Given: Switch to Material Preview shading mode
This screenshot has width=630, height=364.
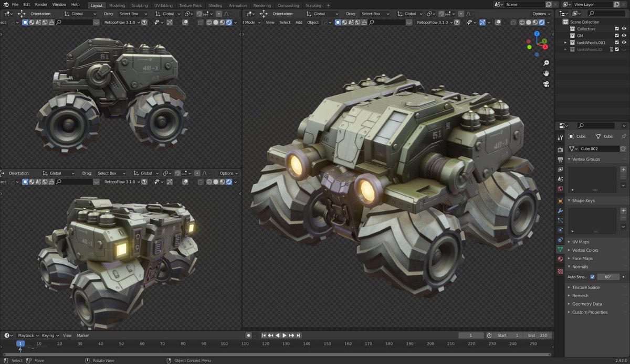Looking at the screenshot, I should (x=535, y=22).
